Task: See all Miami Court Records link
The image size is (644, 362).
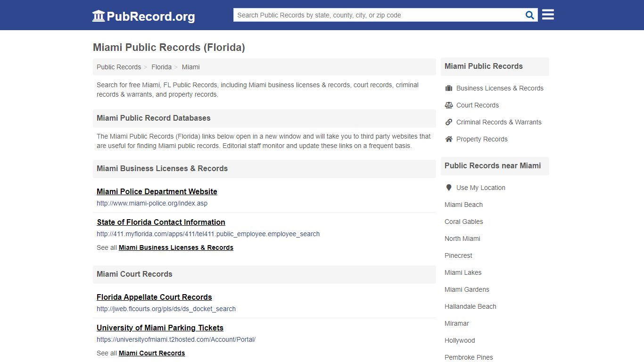Action: click(152, 353)
